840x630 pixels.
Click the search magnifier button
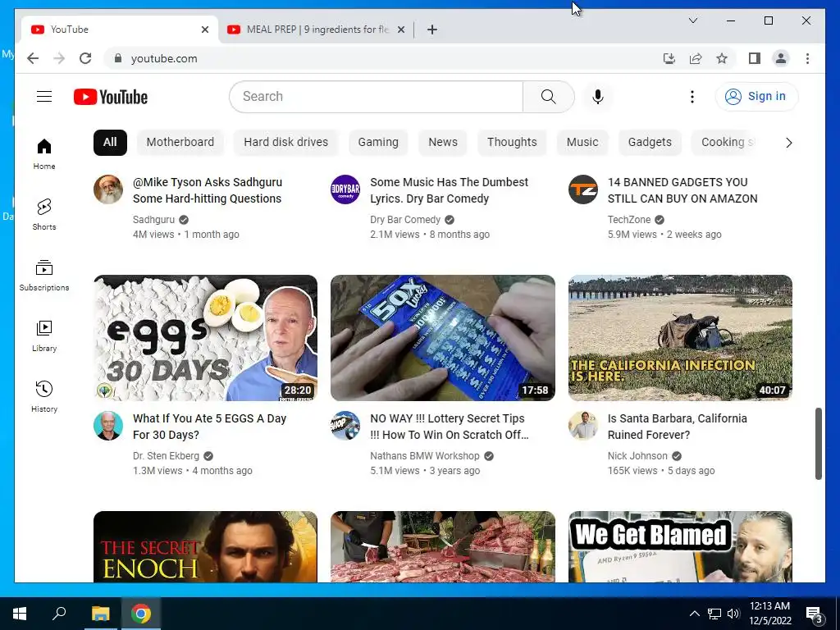click(548, 97)
